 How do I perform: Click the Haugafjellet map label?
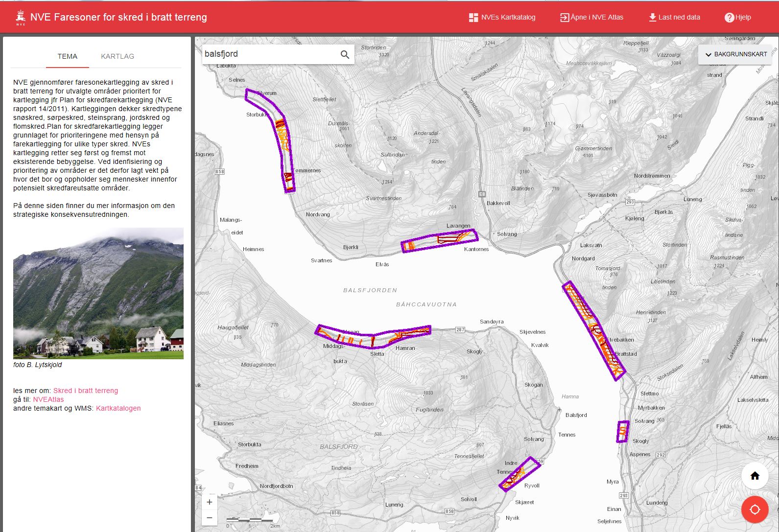pos(233,327)
